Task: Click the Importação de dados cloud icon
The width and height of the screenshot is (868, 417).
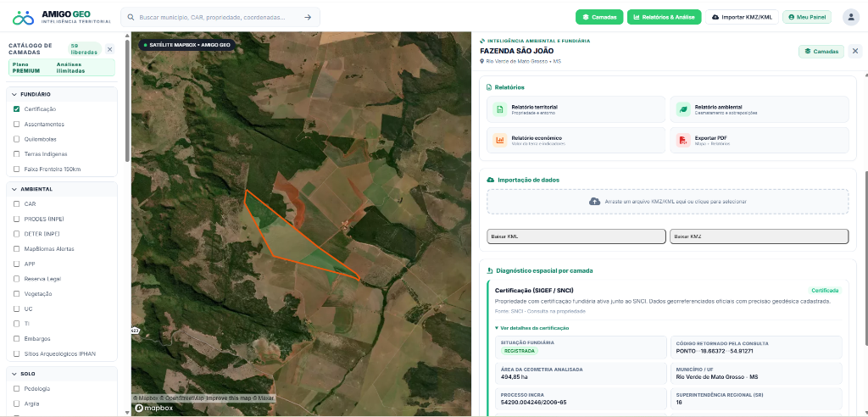Action: click(x=490, y=180)
